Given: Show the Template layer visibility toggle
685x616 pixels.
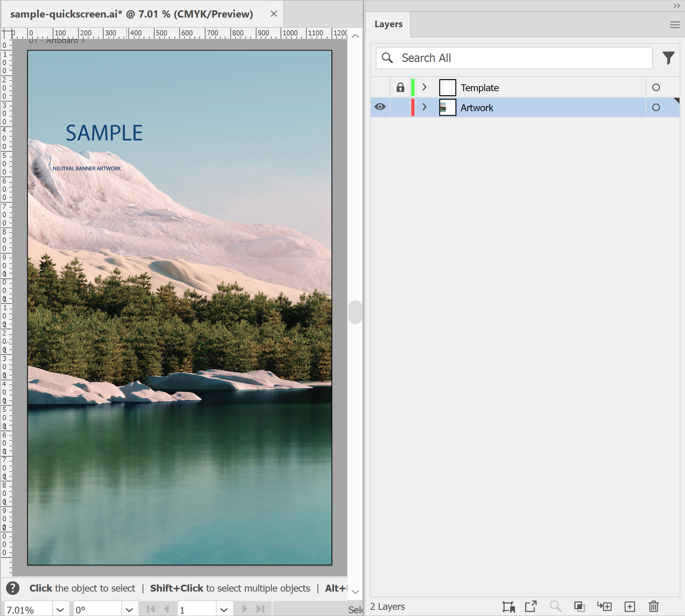Looking at the screenshot, I should (380, 87).
